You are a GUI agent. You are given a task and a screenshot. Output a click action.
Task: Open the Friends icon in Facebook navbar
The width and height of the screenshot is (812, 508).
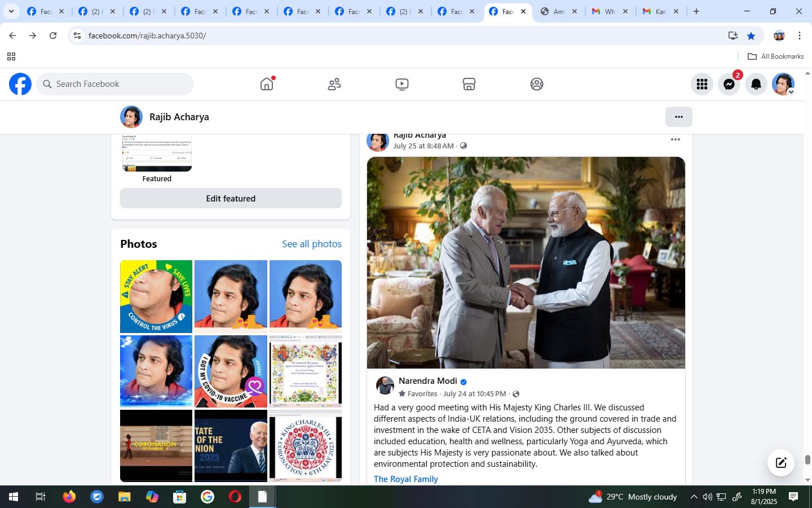click(334, 84)
